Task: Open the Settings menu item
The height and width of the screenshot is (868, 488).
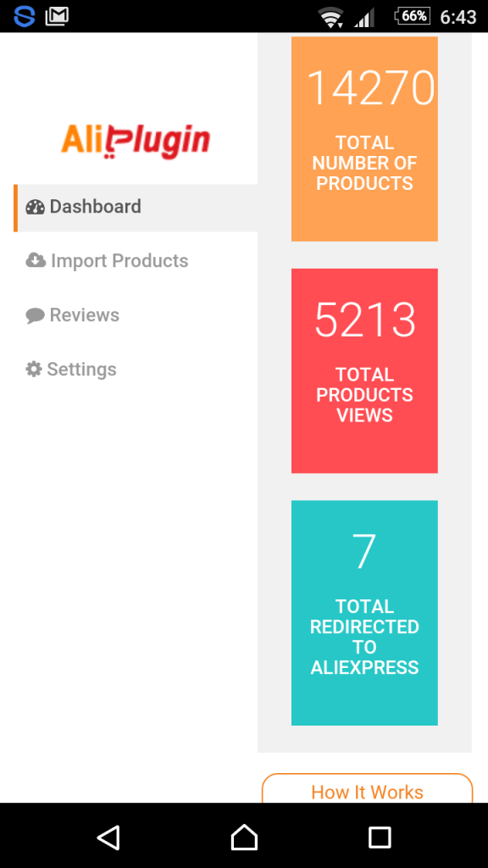Action: (136, 370)
